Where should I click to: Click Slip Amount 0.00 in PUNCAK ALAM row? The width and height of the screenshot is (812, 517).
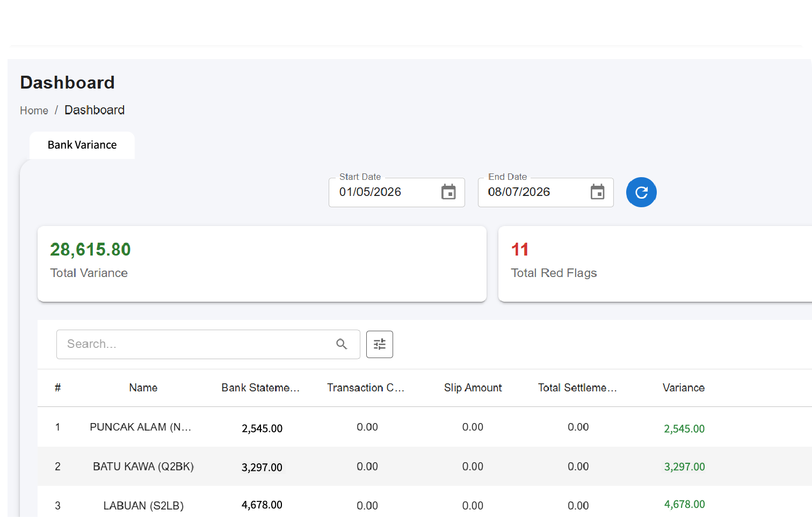tap(473, 427)
